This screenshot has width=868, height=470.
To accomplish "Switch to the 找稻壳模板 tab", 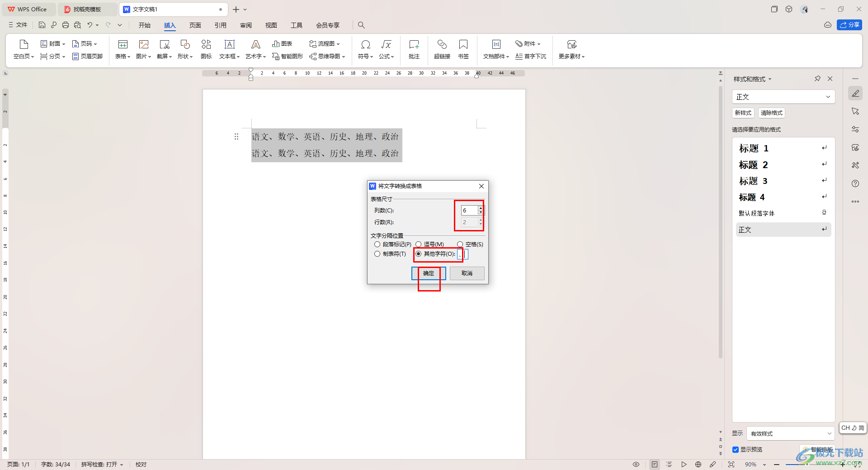I will 87,9.
